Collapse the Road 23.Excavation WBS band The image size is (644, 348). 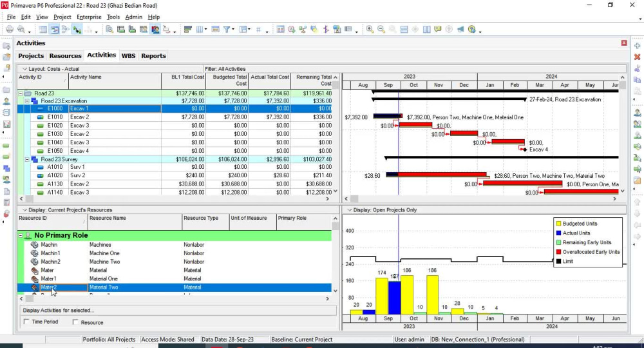27,101
